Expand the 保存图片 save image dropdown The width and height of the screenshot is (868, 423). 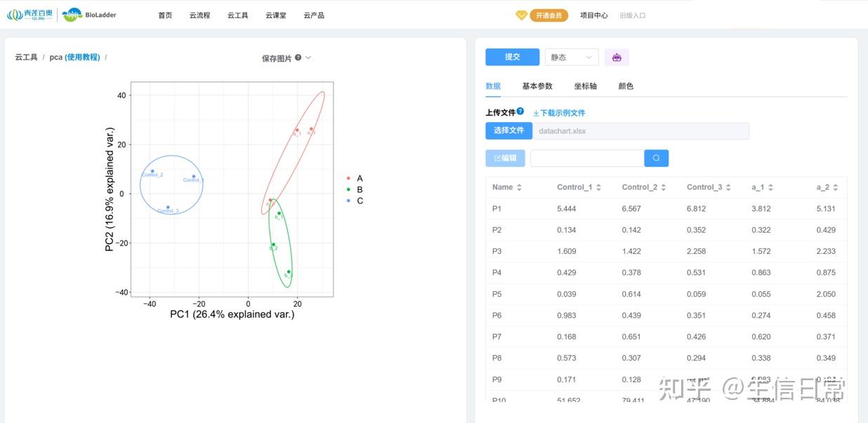click(308, 59)
